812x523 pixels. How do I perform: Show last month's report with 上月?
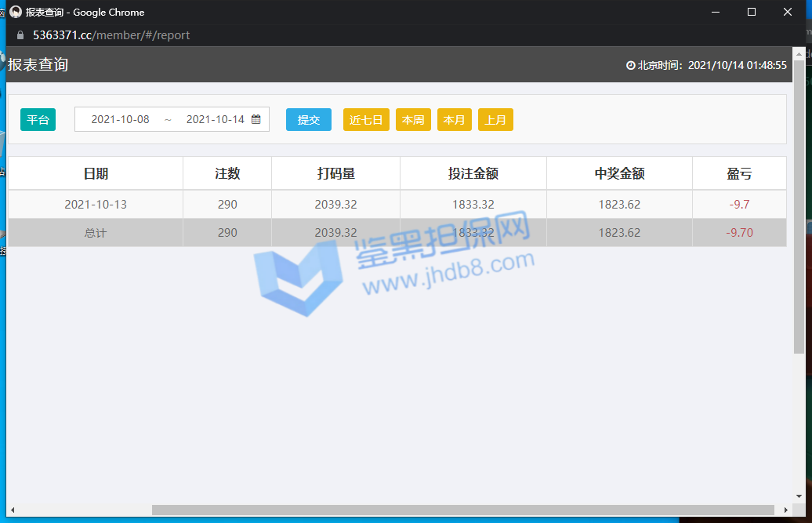pos(495,120)
